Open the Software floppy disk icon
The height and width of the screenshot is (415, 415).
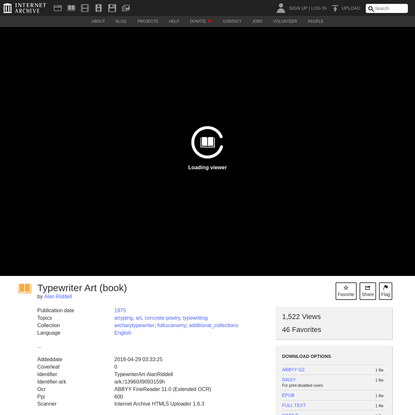(x=112, y=8)
